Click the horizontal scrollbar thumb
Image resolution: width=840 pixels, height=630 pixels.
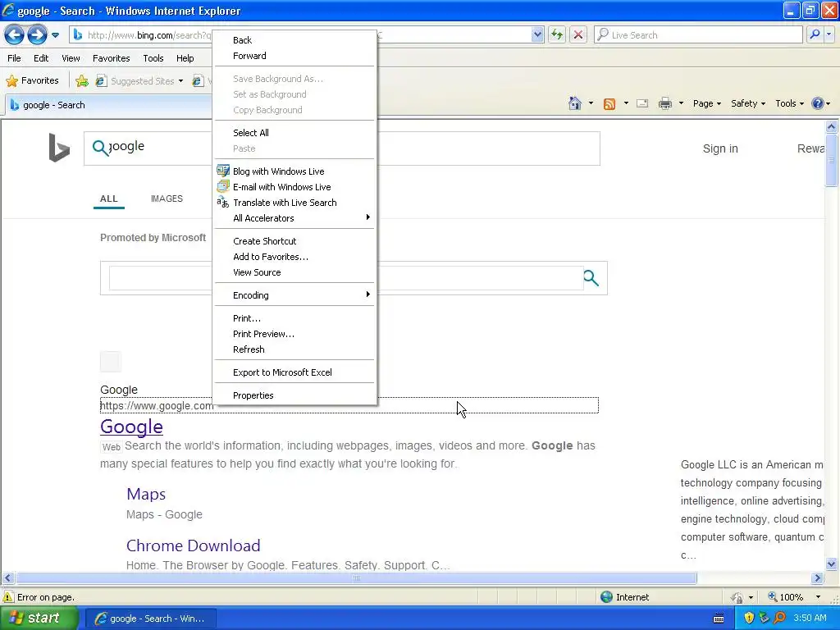pos(356,578)
